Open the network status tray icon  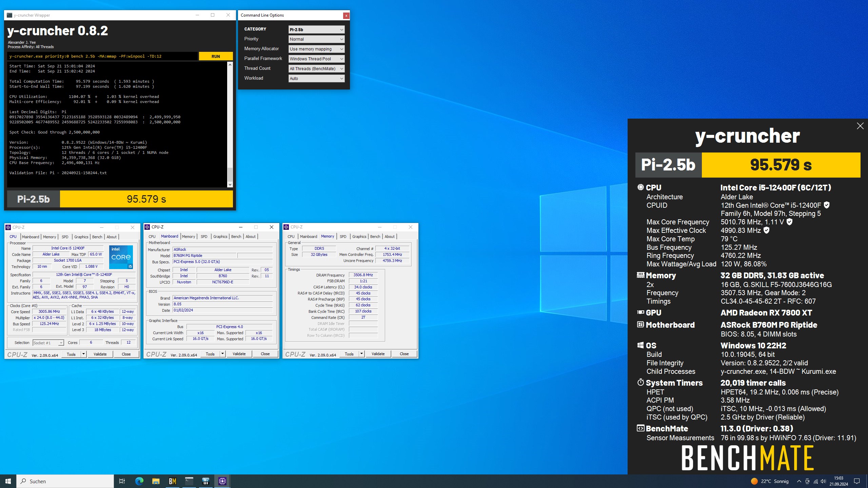coord(815,481)
